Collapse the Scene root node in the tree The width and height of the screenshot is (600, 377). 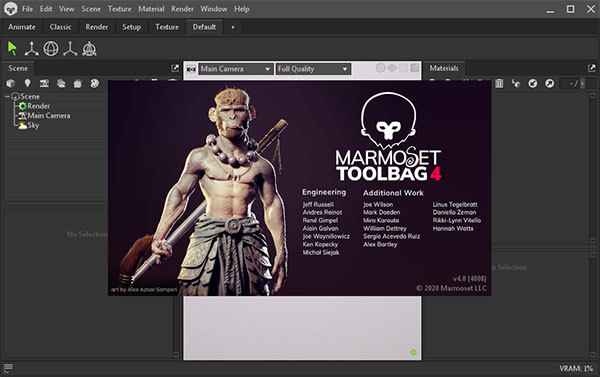click(7, 96)
